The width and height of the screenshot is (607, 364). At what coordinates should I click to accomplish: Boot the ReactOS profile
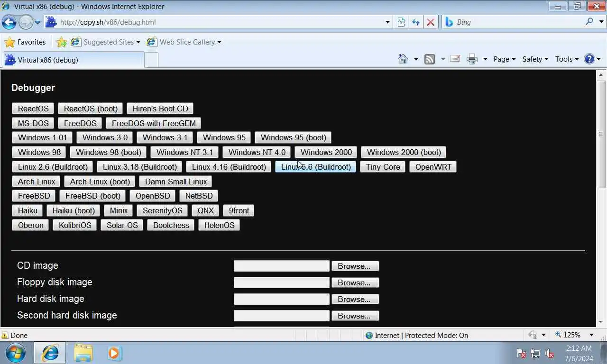(x=33, y=109)
